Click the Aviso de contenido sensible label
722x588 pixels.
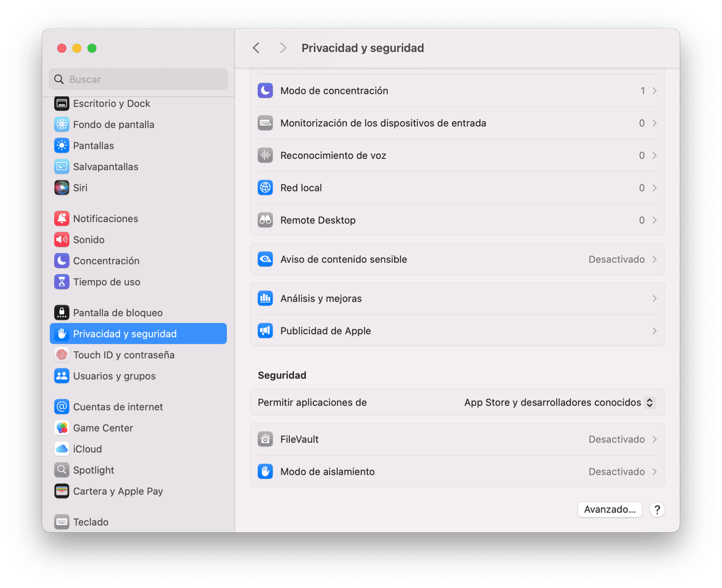344,259
